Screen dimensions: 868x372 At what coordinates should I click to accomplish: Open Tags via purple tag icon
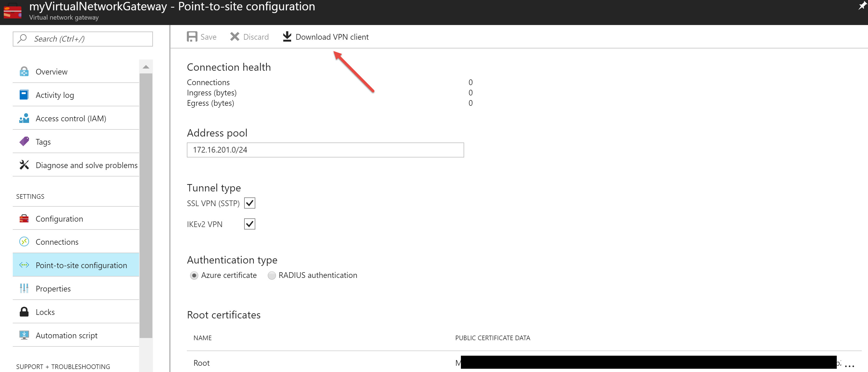tap(24, 141)
